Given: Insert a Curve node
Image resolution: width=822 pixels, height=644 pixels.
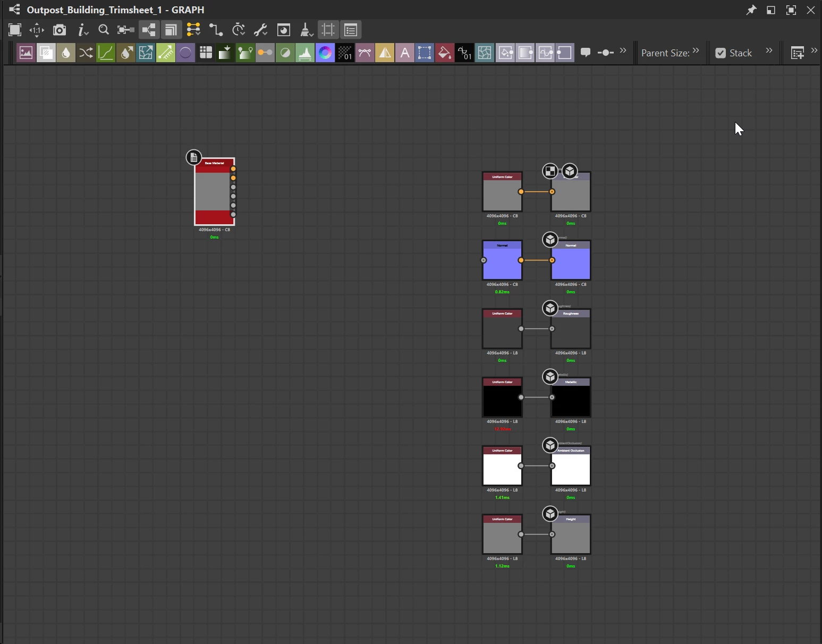Looking at the screenshot, I should (x=106, y=53).
